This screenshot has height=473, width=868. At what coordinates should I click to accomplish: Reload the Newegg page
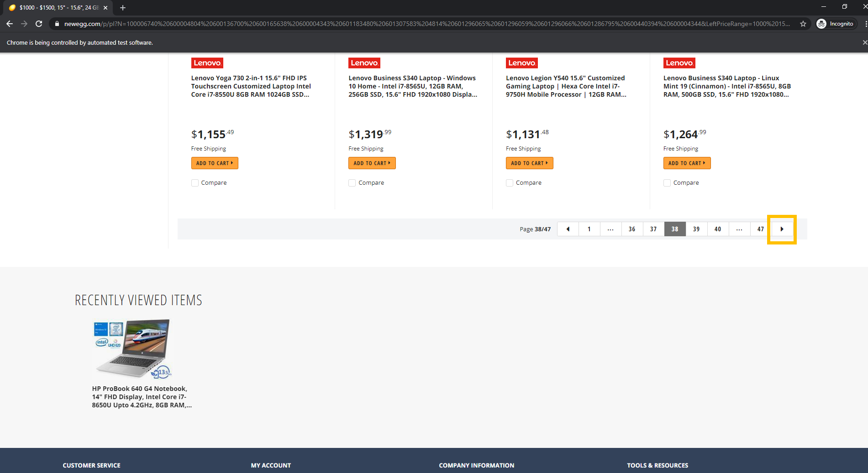pos(39,24)
